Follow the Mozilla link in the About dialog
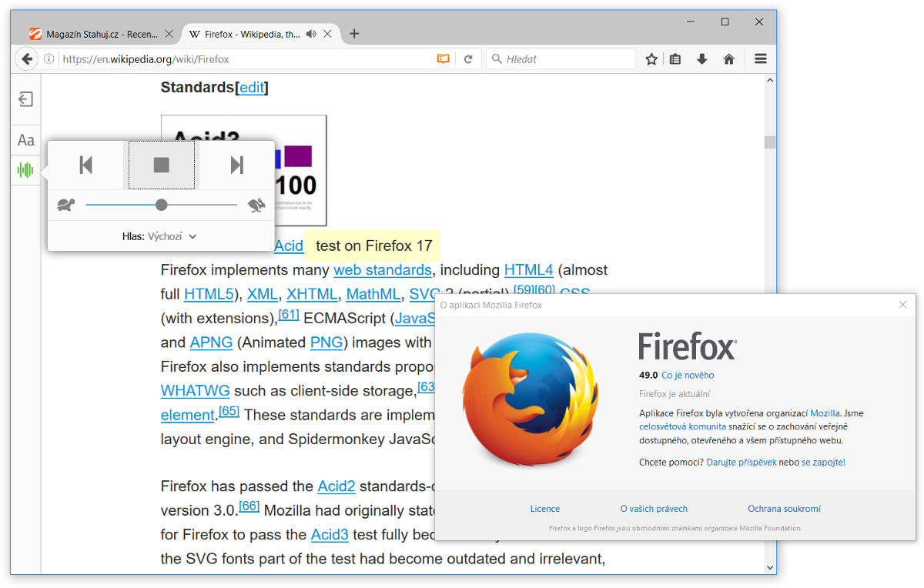The height and width of the screenshot is (588, 924). (825, 413)
